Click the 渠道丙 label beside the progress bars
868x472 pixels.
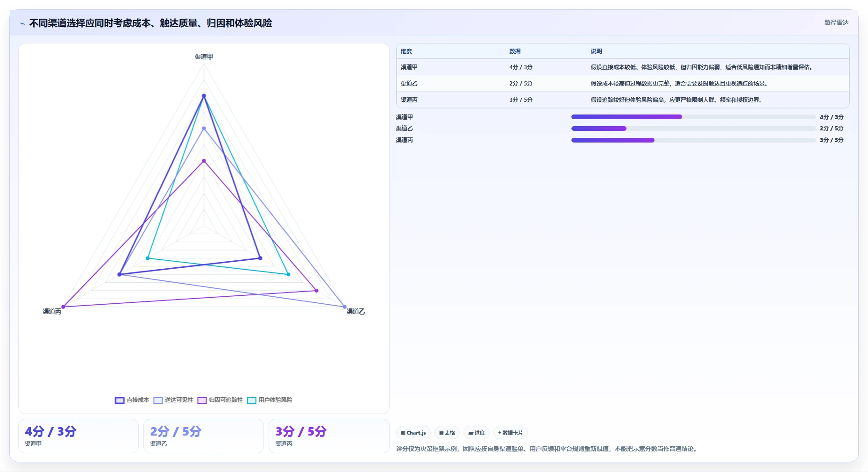(x=405, y=140)
